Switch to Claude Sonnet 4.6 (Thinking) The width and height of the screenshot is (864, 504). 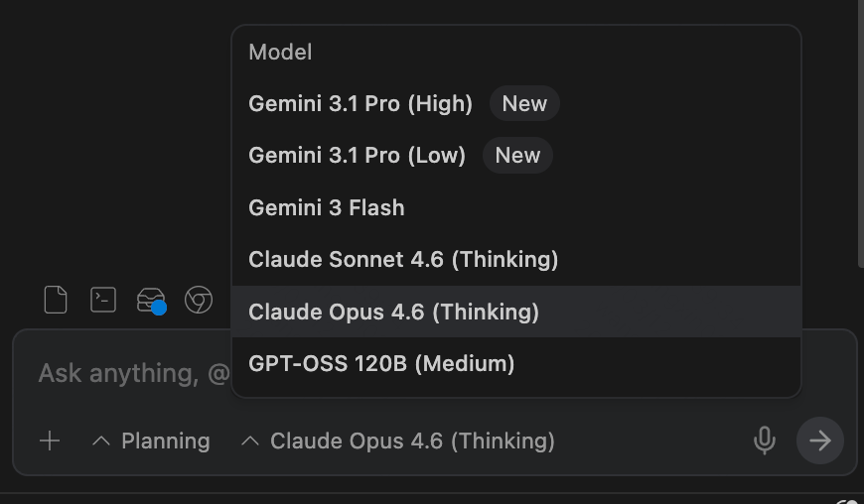pos(403,260)
